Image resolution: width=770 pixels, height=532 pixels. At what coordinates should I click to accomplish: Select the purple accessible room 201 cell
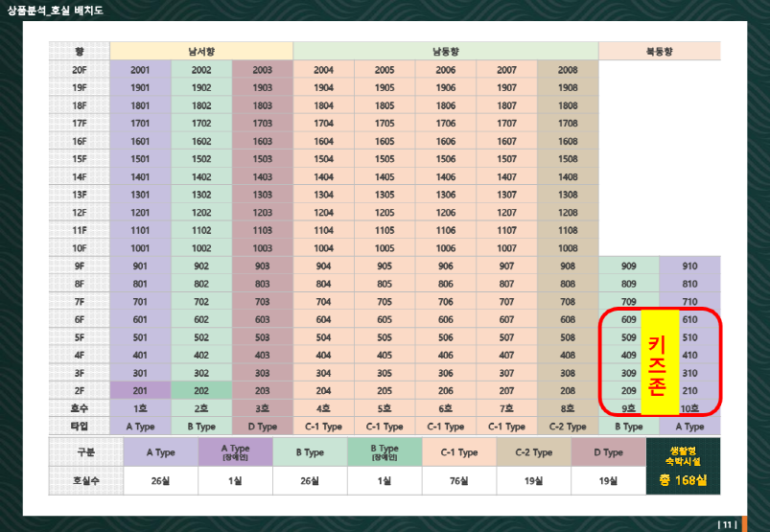[140, 390]
